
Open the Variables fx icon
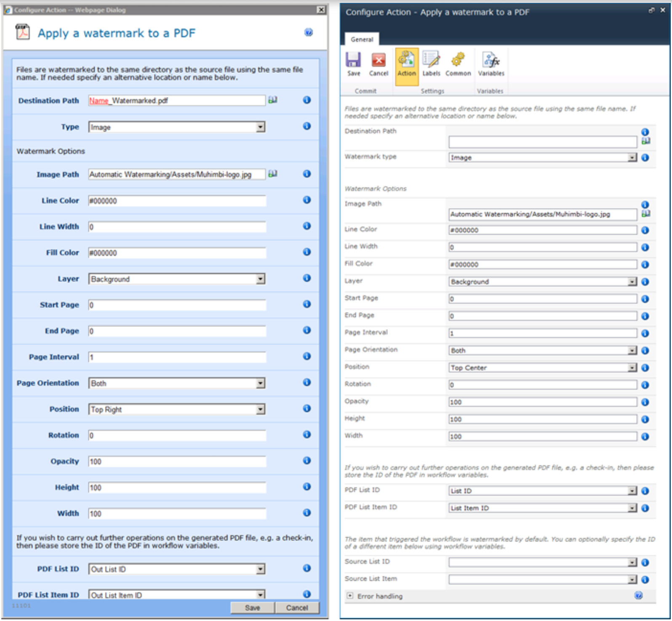(491, 61)
